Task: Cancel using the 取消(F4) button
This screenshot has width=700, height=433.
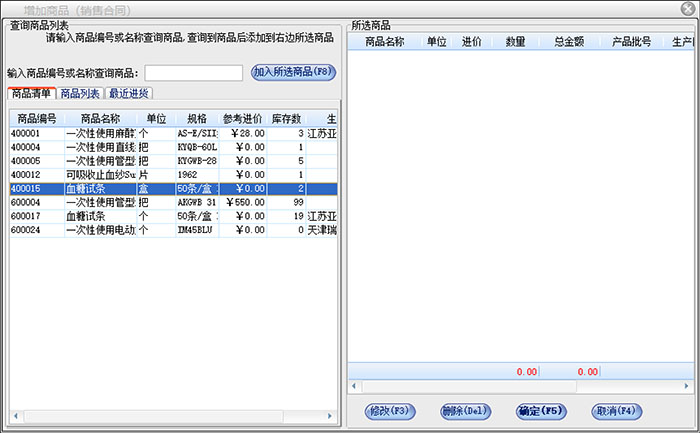Action: (x=616, y=411)
